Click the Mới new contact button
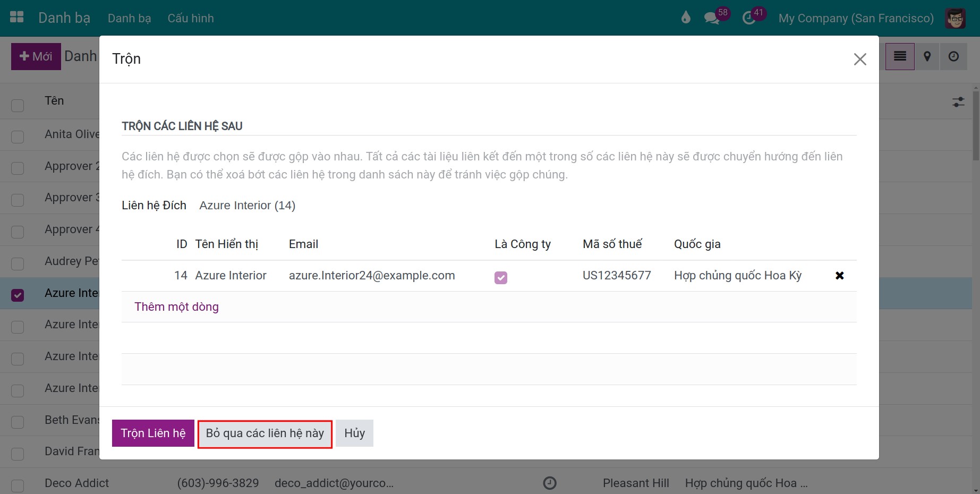 [36, 56]
